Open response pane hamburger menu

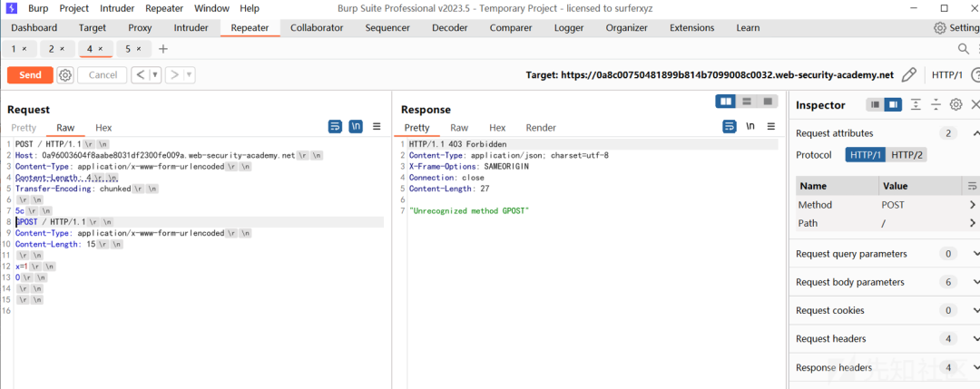point(770,126)
